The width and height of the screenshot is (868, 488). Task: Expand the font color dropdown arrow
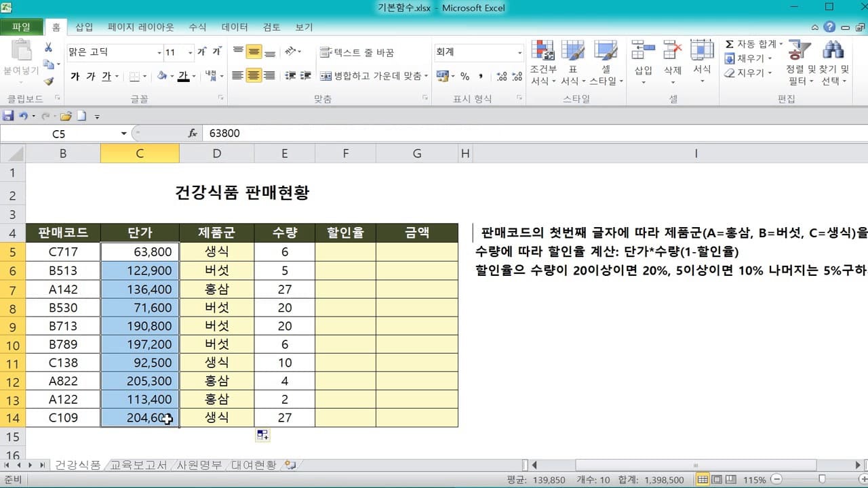tap(194, 76)
